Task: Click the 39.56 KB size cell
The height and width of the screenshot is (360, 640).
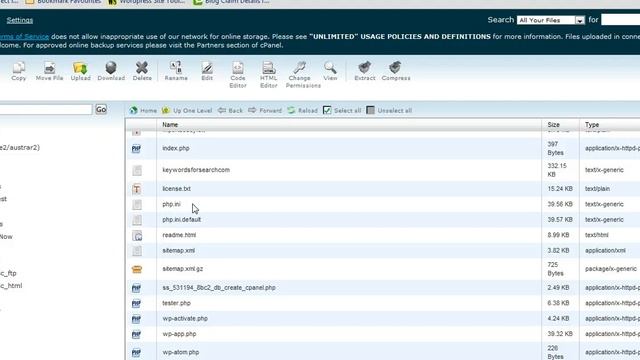Action: tap(560, 204)
